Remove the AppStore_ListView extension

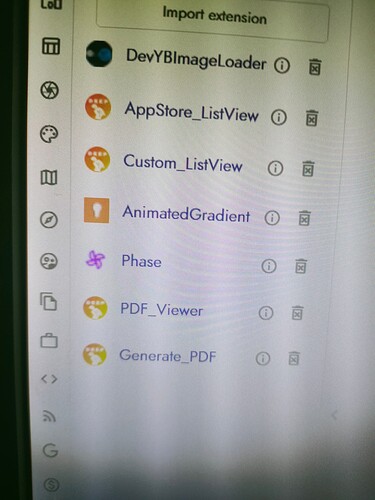312,118
